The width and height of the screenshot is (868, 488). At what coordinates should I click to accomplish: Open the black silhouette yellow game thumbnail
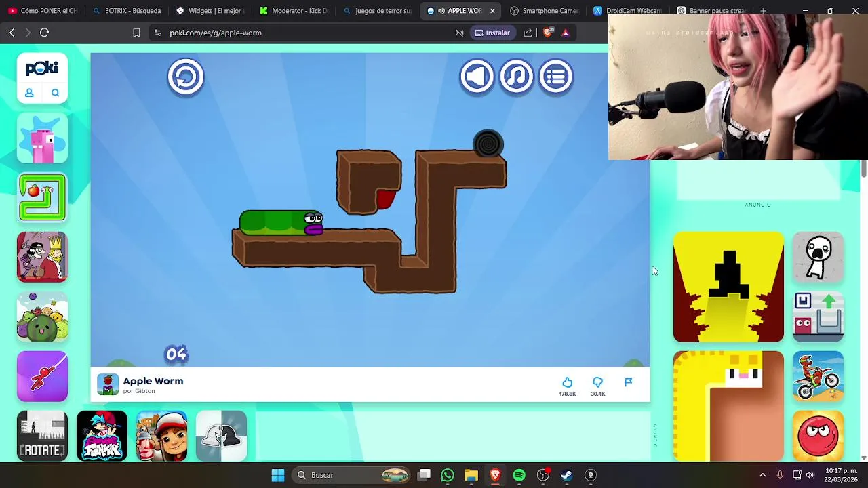click(728, 287)
